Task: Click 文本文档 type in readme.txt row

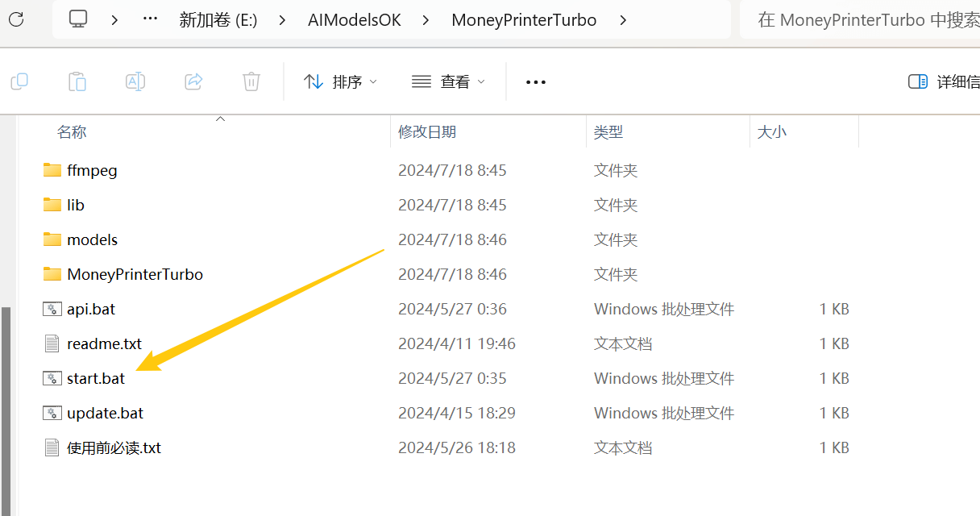Action: pyautogui.click(x=623, y=344)
